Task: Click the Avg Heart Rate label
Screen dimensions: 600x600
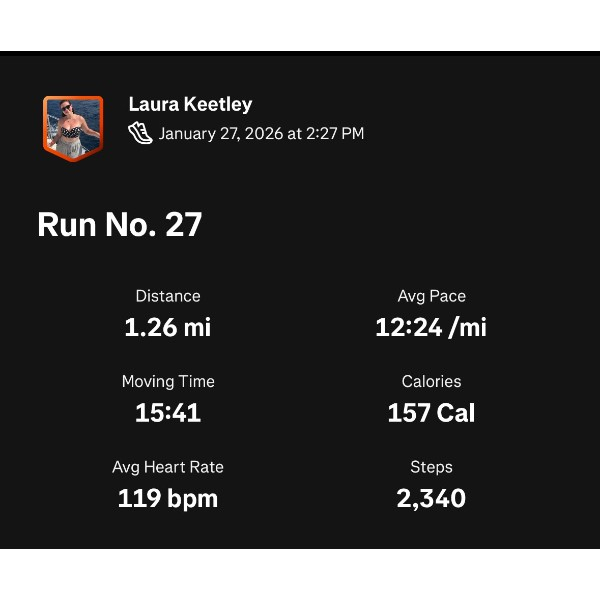Action: (x=168, y=467)
